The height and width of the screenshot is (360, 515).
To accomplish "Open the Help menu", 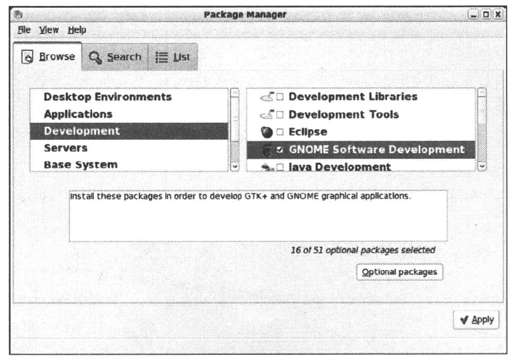I will click(77, 30).
